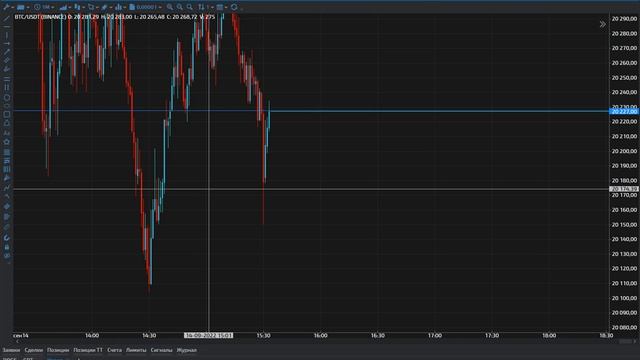
Task: Open the Журнал tab
Action: pos(187,350)
